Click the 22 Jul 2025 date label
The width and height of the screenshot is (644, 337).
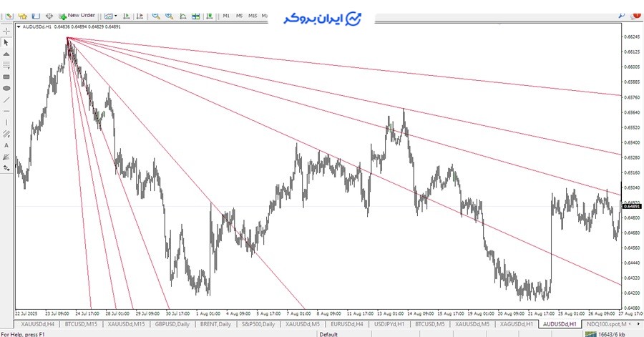[26, 313]
